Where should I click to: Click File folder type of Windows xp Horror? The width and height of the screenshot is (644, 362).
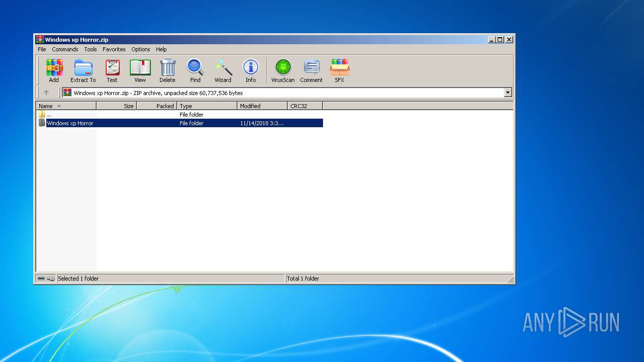[191, 123]
